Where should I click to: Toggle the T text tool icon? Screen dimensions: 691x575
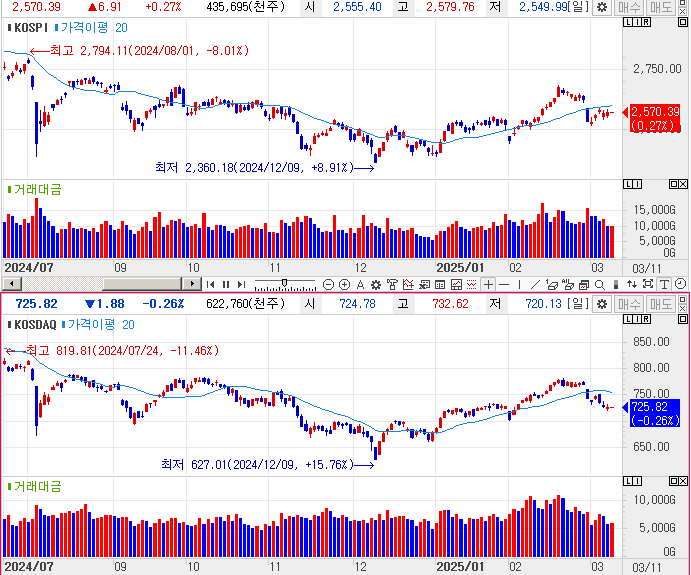click(664, 285)
